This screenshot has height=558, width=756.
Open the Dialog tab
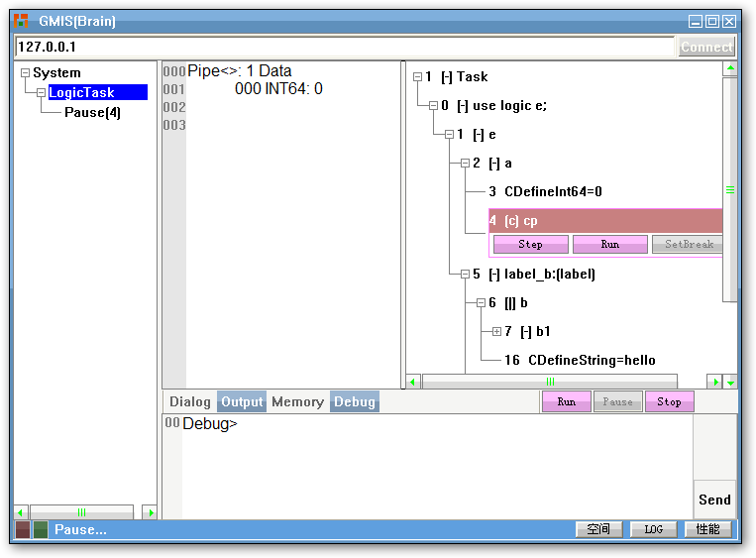pyautogui.click(x=190, y=401)
